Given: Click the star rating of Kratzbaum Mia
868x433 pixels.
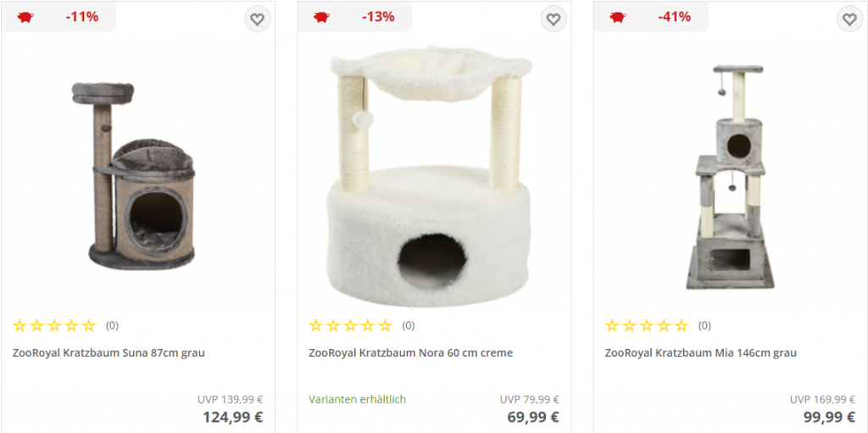Looking at the screenshot, I should coord(647,325).
